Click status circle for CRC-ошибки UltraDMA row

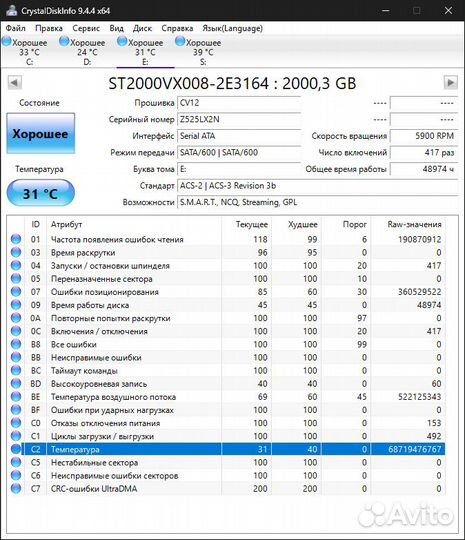(x=16, y=488)
